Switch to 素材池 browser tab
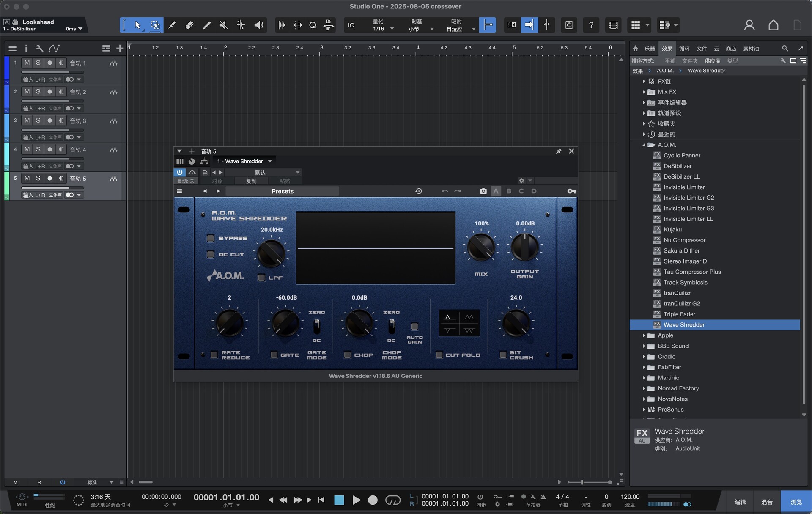 pyautogui.click(x=751, y=49)
